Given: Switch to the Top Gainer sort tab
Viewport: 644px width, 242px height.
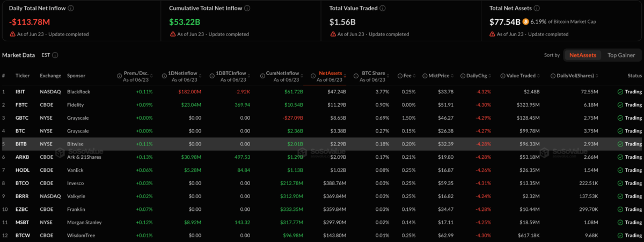Looking at the screenshot, I should 621,55.
